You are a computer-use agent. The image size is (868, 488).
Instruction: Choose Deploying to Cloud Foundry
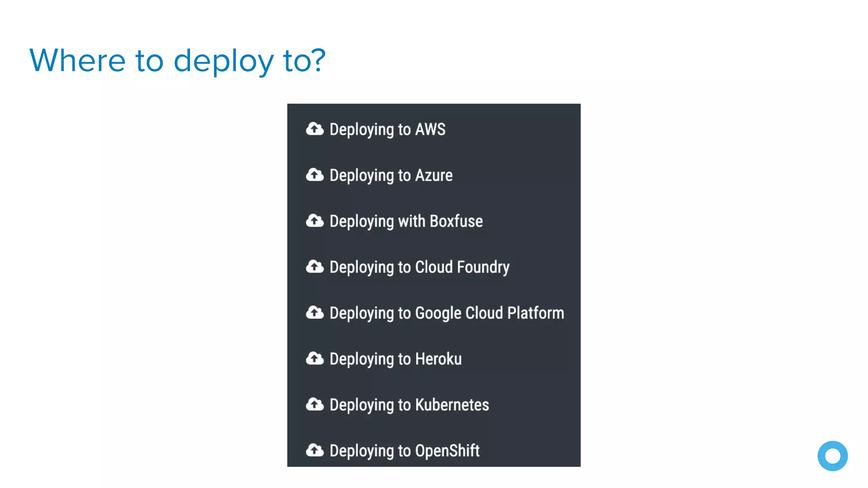419,267
